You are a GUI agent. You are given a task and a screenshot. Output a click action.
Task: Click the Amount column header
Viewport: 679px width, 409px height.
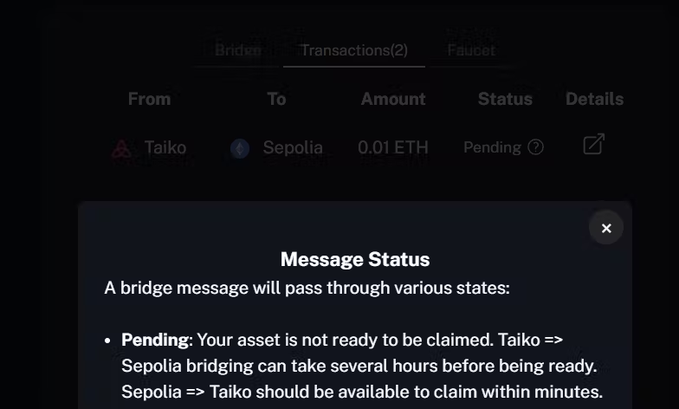(393, 99)
